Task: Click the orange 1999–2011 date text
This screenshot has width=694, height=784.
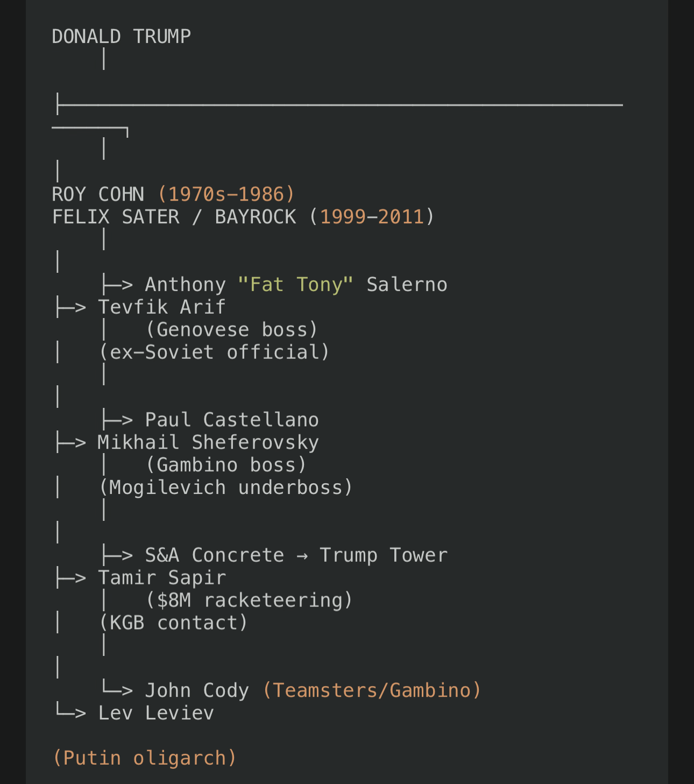Action: click(x=372, y=217)
